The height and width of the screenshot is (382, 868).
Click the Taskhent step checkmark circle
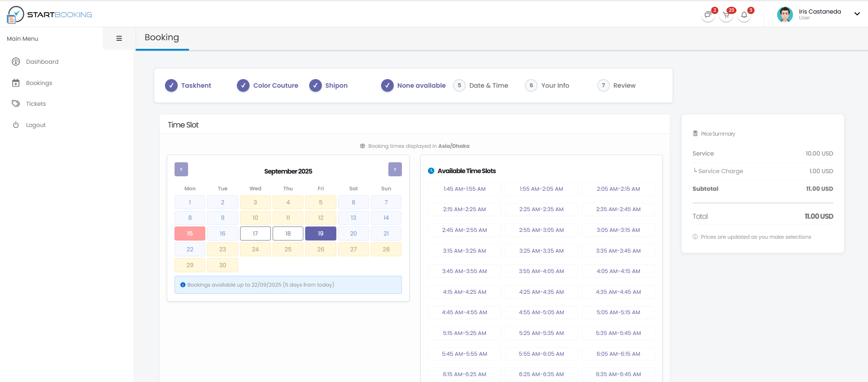click(x=171, y=85)
